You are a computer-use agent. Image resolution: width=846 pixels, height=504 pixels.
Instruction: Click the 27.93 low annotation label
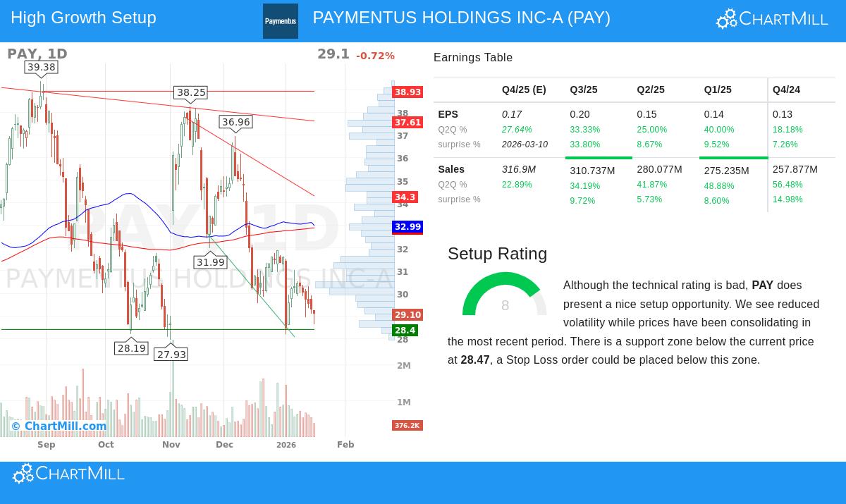(x=171, y=355)
